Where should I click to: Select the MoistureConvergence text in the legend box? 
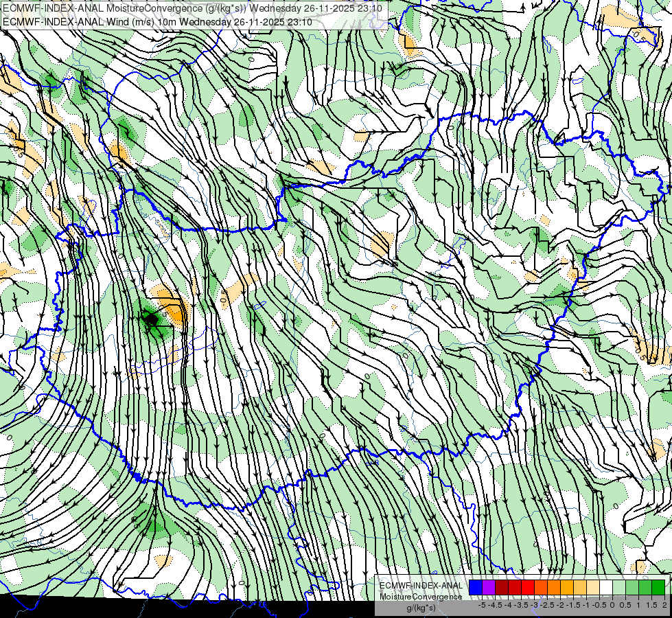(x=421, y=597)
